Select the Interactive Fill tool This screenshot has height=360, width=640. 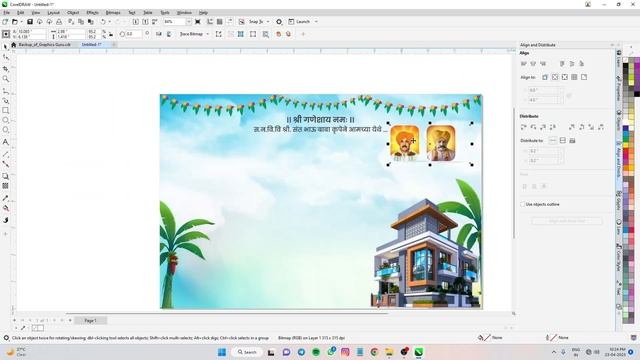point(6,209)
